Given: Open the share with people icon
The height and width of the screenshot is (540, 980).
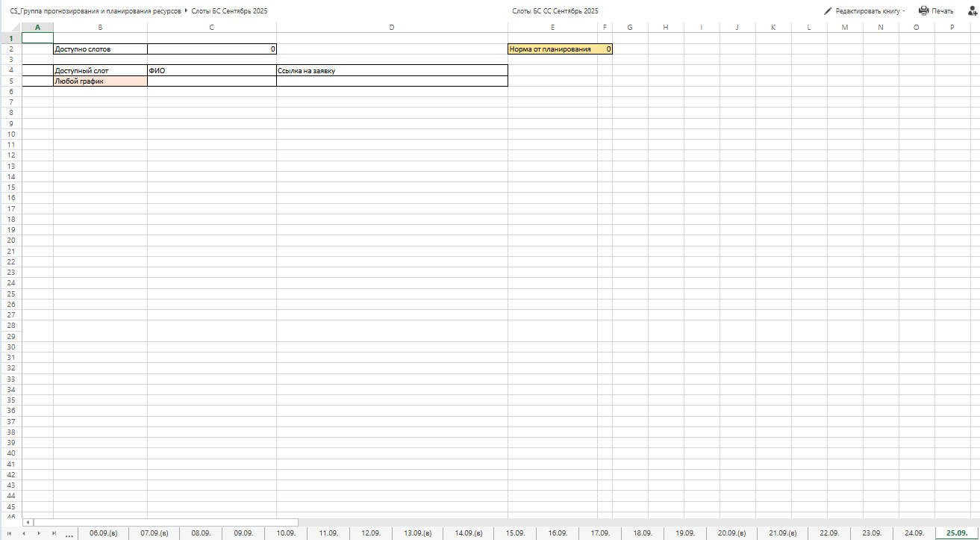Looking at the screenshot, I should pos(972,10).
